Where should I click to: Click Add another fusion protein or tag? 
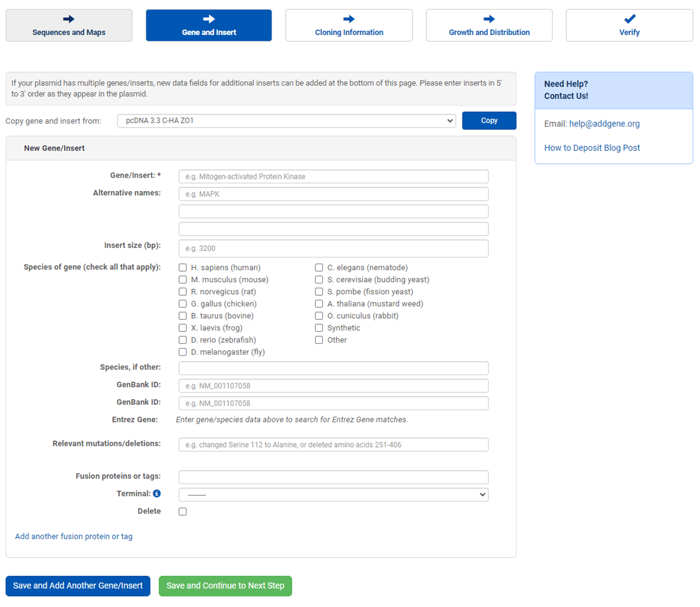[73, 536]
